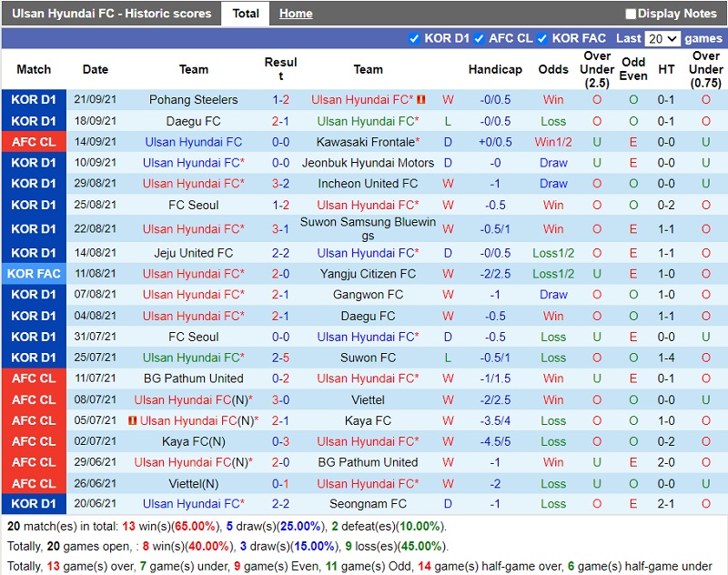Image resolution: width=728 pixels, height=575 pixels.
Task: Open the Pohang Steelers team link
Action: [194, 100]
